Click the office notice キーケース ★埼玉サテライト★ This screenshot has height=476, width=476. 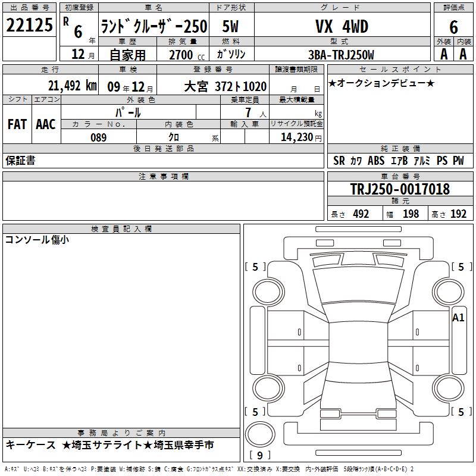click(x=79, y=445)
